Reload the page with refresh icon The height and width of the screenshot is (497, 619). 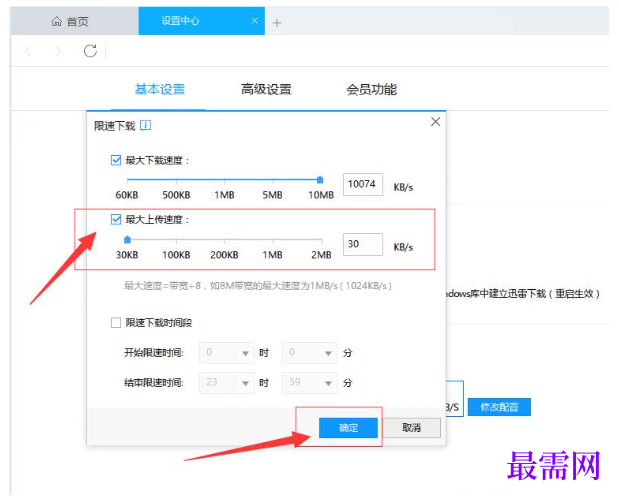pos(90,51)
